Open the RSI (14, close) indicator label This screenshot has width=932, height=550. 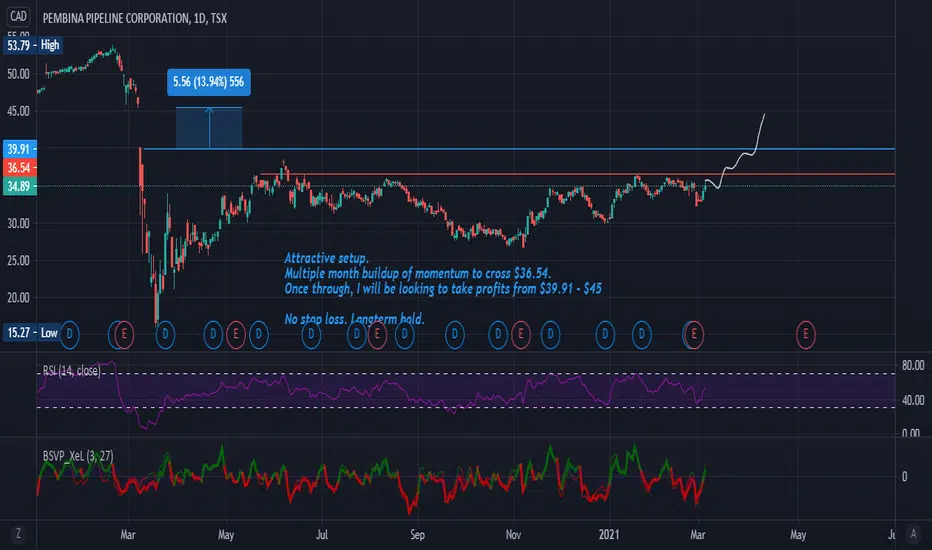click(x=71, y=371)
